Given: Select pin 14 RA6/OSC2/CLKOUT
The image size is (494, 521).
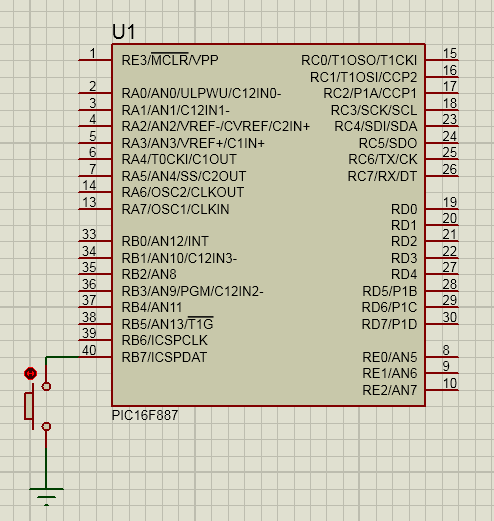Looking at the screenshot, I should click(95, 192).
